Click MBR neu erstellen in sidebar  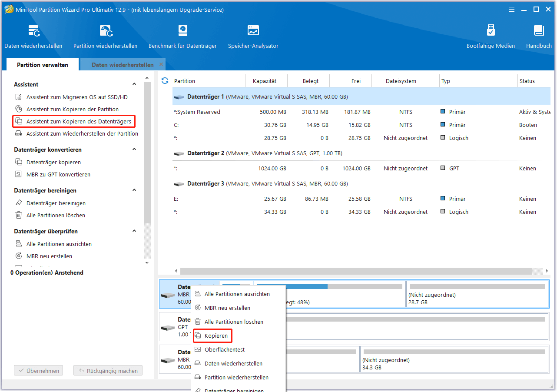pos(44,256)
